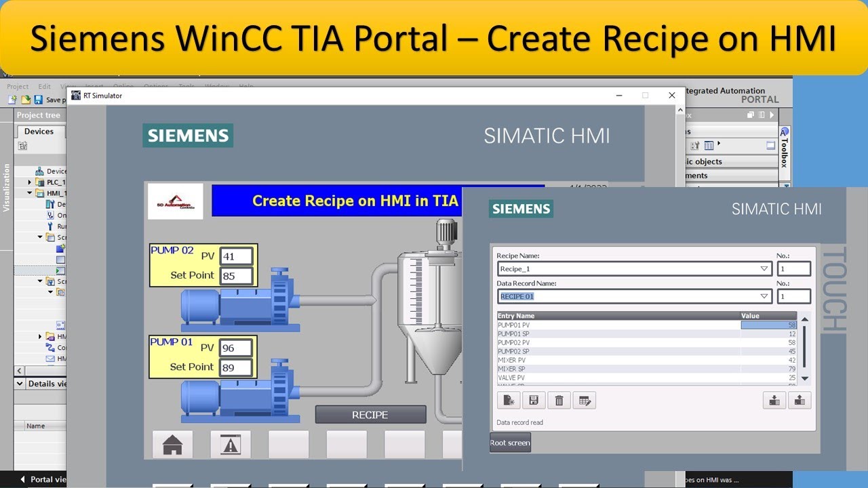This screenshot has height=488, width=868.
Task: Select the MIXER PV entry row
Action: [647, 360]
